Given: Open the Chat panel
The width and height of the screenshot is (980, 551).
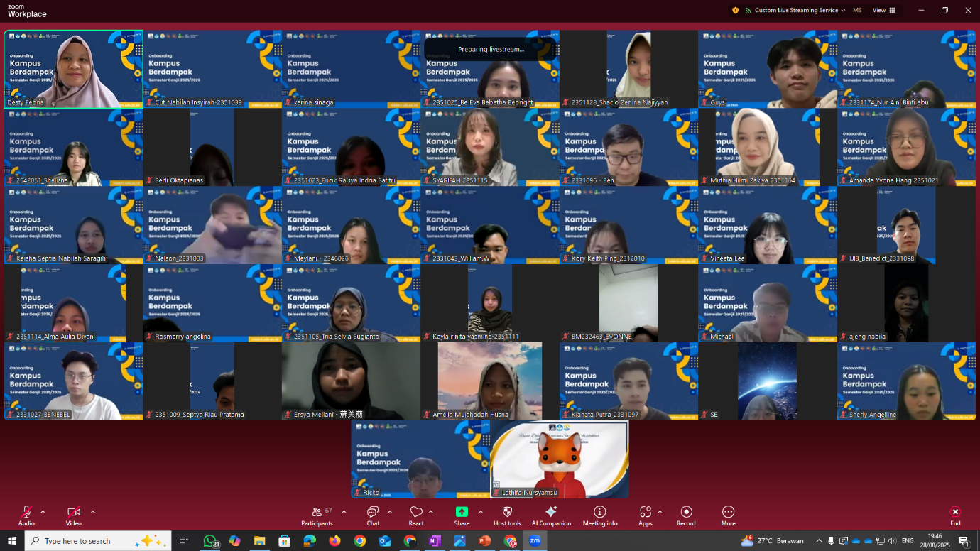Looking at the screenshot, I should [373, 515].
